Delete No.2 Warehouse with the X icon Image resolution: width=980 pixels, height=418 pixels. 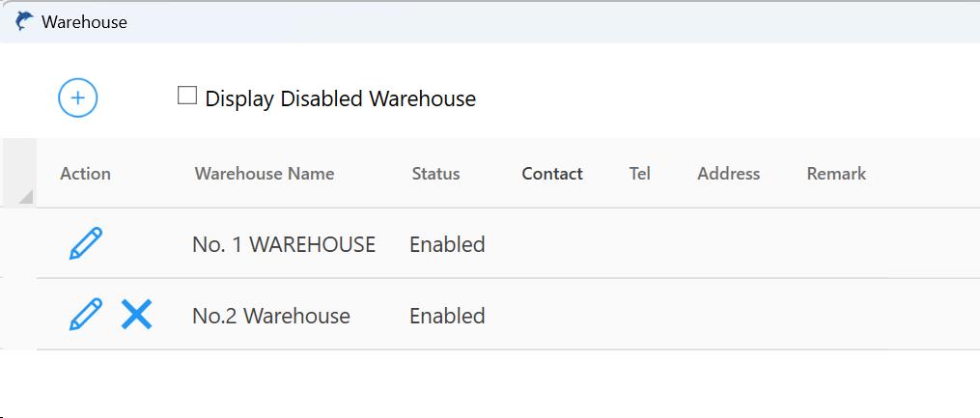(x=136, y=314)
